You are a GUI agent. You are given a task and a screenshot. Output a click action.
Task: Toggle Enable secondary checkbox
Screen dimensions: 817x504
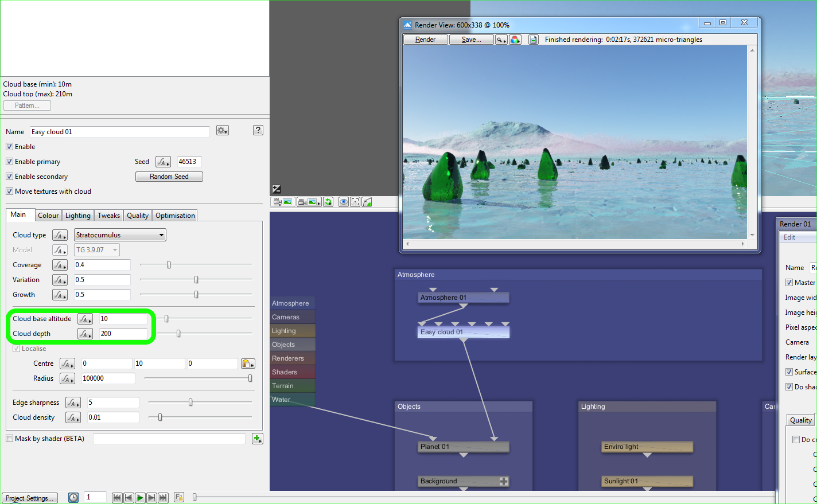tap(9, 177)
